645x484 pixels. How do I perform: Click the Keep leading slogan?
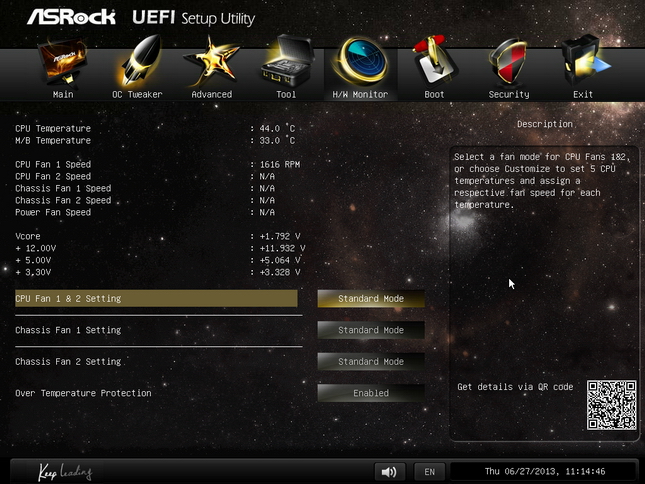tap(65, 472)
